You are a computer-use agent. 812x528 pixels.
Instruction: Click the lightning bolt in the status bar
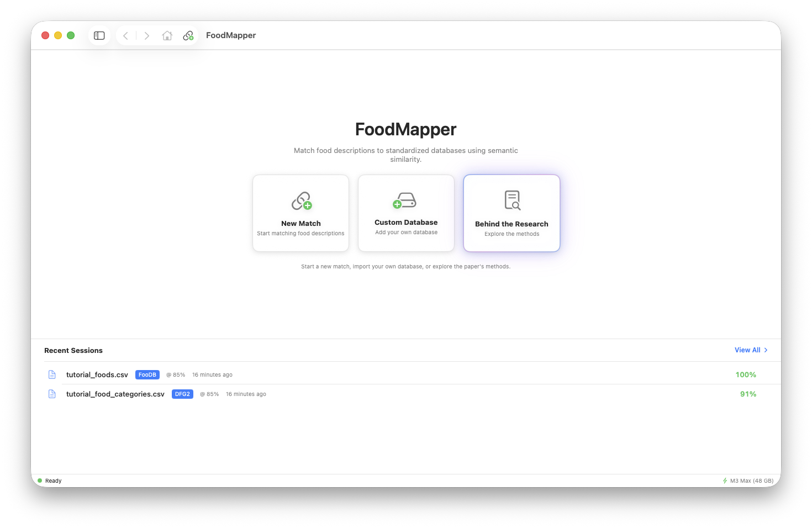(x=725, y=481)
